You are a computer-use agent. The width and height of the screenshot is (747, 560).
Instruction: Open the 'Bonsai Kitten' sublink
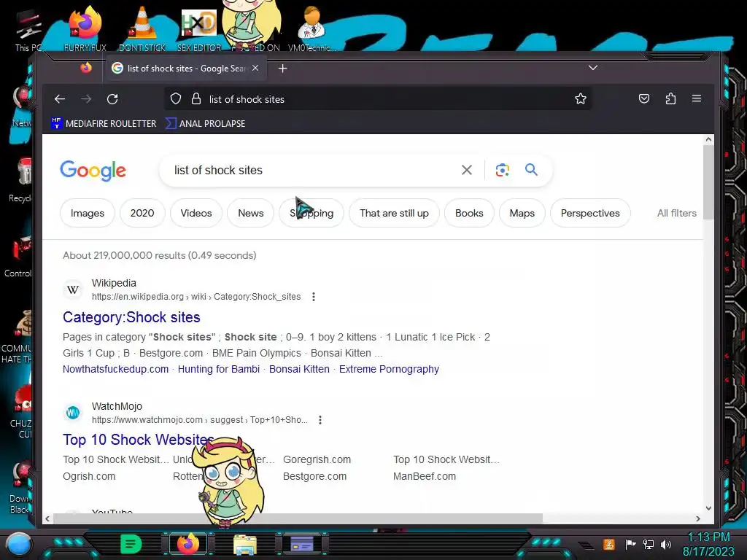pos(299,369)
